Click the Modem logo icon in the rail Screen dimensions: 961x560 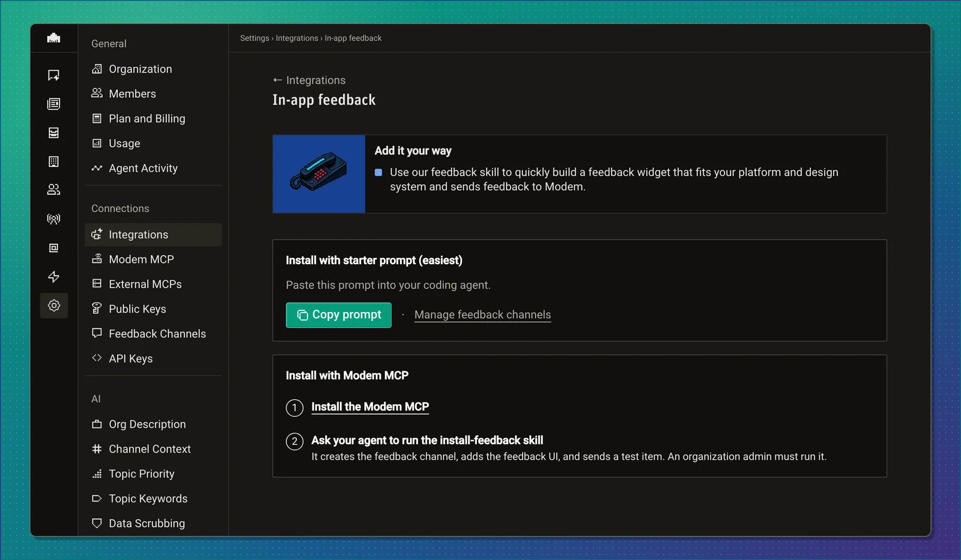(x=53, y=38)
